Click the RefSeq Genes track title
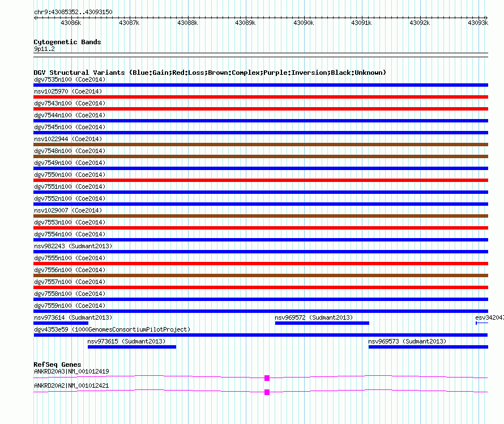504x424 pixels. click(x=57, y=364)
